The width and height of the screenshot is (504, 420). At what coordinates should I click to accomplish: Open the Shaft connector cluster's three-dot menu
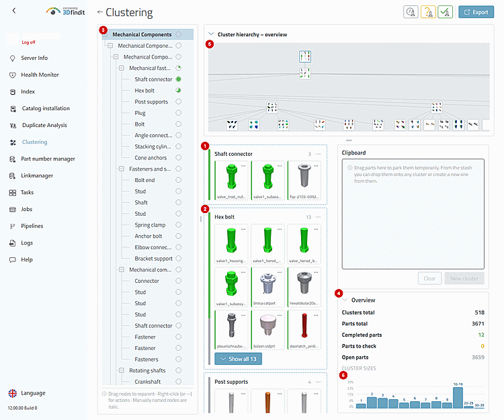319,155
